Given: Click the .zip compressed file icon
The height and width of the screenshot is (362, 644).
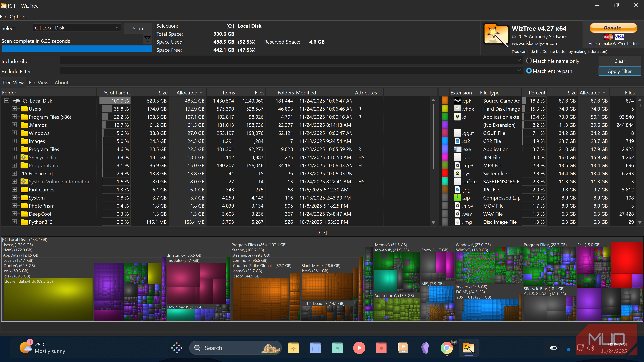Looking at the screenshot, I should coord(457,198).
